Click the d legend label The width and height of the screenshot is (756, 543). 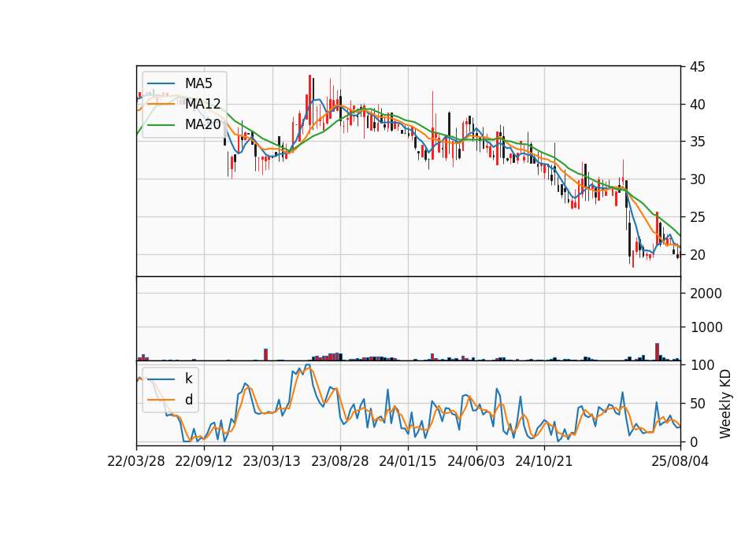tap(188, 400)
